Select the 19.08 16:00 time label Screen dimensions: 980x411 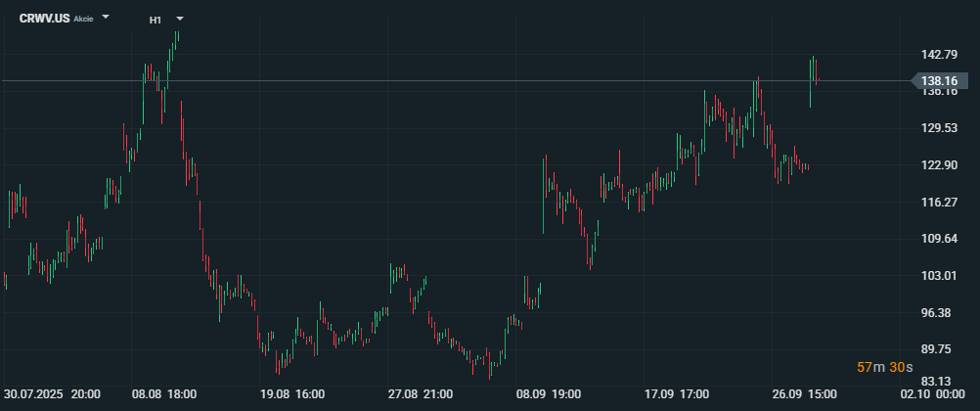[x=292, y=394]
